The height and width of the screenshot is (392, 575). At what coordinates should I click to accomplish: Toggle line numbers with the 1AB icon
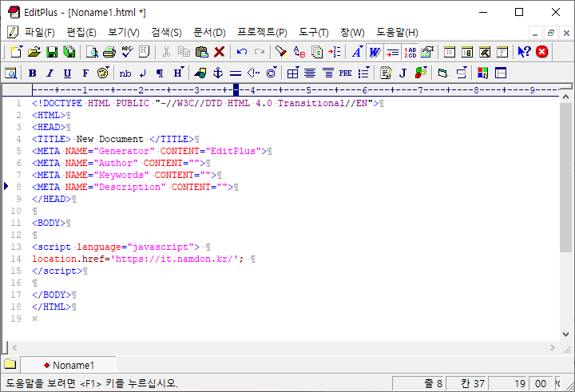click(410, 52)
